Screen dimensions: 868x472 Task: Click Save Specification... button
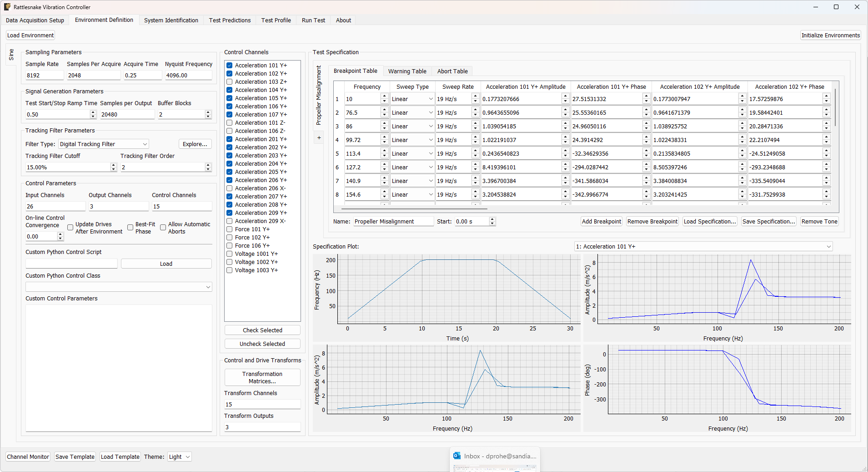(x=768, y=222)
